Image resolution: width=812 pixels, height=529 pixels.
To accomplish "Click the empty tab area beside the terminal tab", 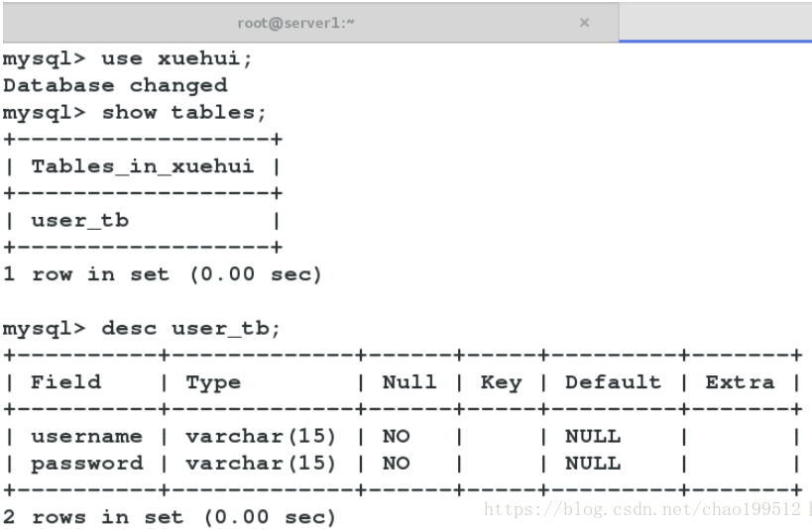I will pyautogui.click(x=714, y=22).
